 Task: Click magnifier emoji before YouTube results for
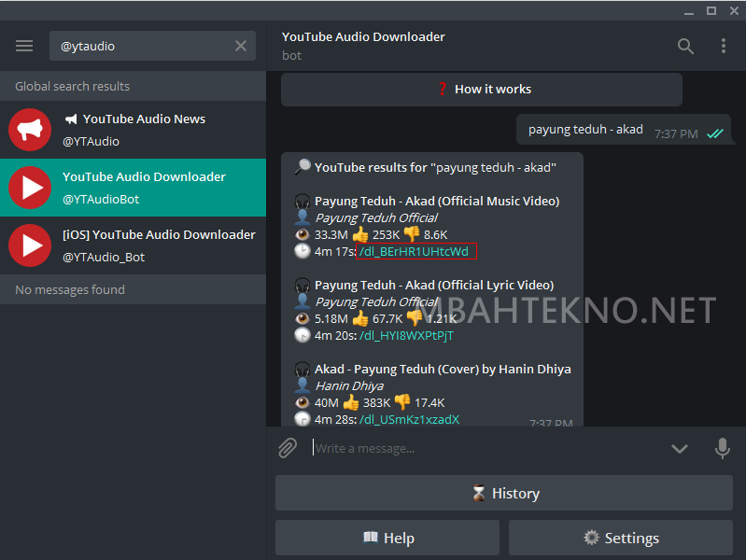coord(303,167)
